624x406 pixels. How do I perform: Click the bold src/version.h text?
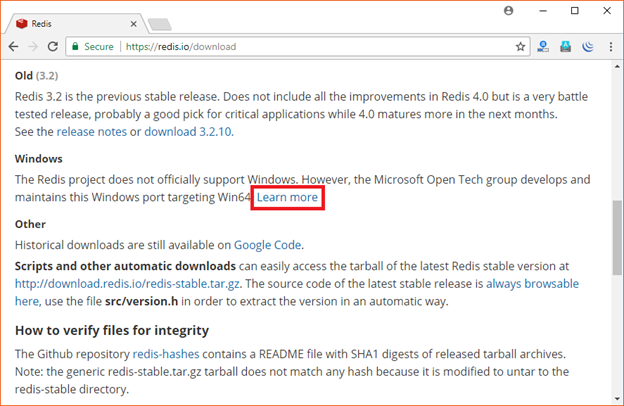click(141, 301)
